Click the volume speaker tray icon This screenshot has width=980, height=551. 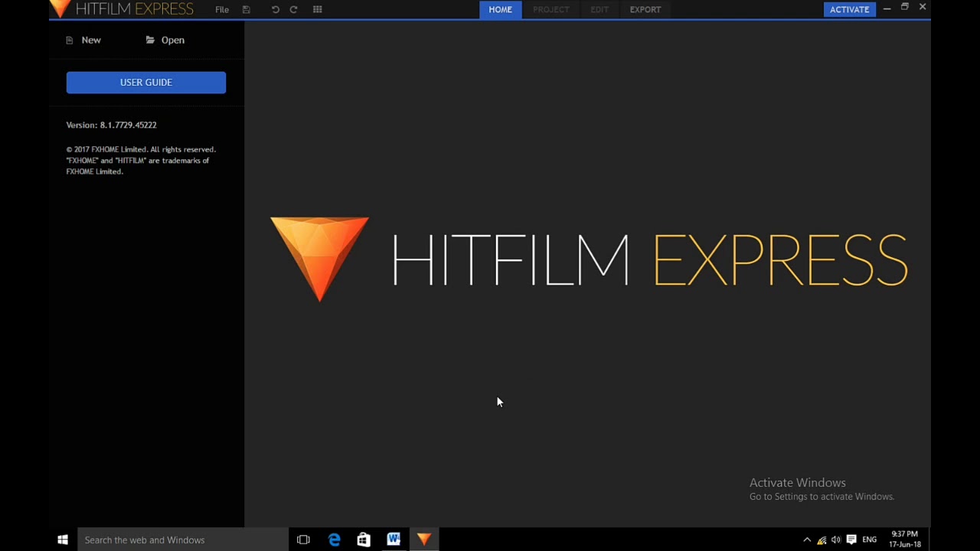836,540
